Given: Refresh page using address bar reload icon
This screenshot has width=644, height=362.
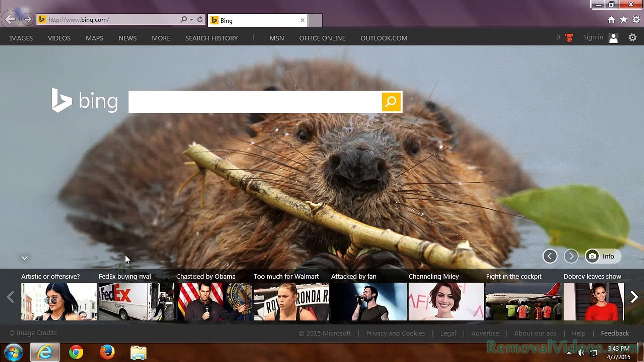Looking at the screenshot, I should 200,19.
